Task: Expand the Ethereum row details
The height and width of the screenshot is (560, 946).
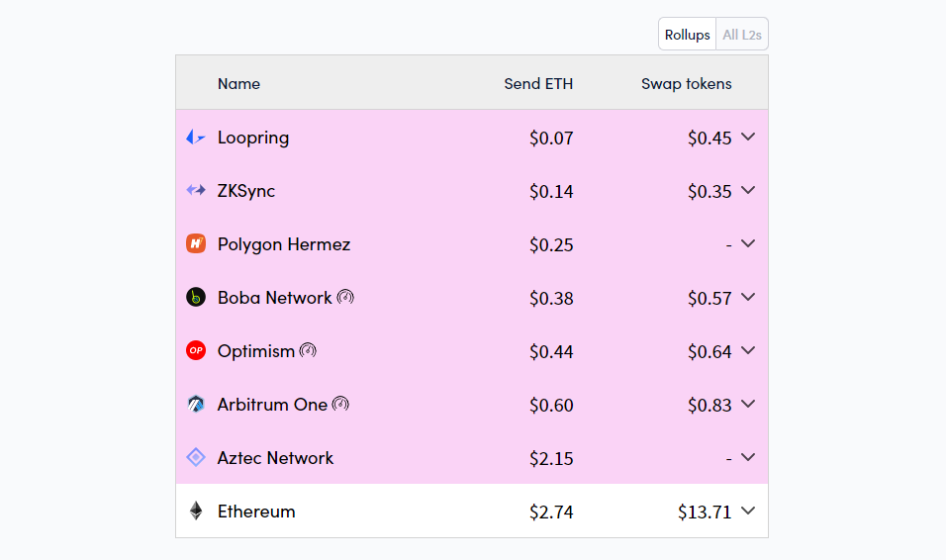Action: click(x=748, y=511)
